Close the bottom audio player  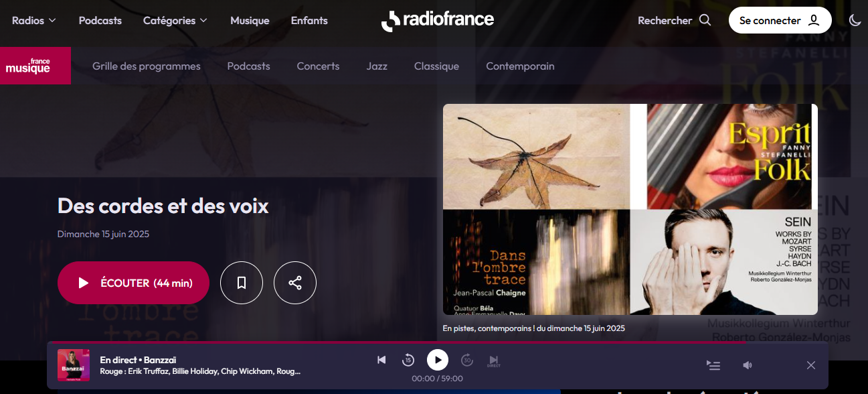pyautogui.click(x=811, y=365)
